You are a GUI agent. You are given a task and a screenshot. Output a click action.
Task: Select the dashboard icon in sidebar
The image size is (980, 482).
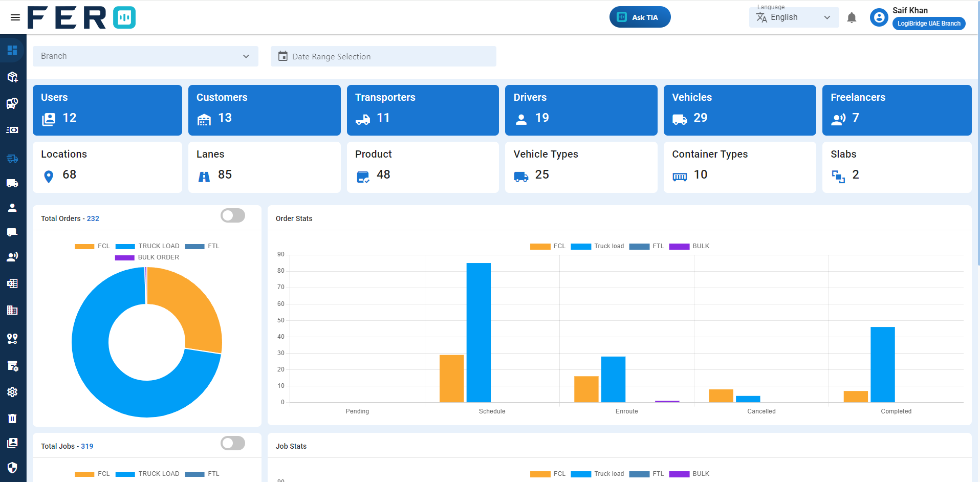coord(12,50)
